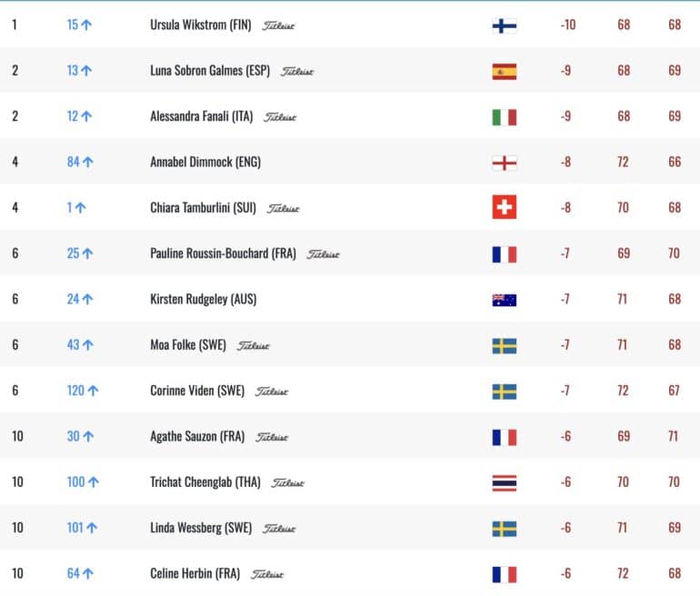Click Titleist logo next to Ursula Wikstrom
This screenshot has width=700, height=596.
(278, 25)
